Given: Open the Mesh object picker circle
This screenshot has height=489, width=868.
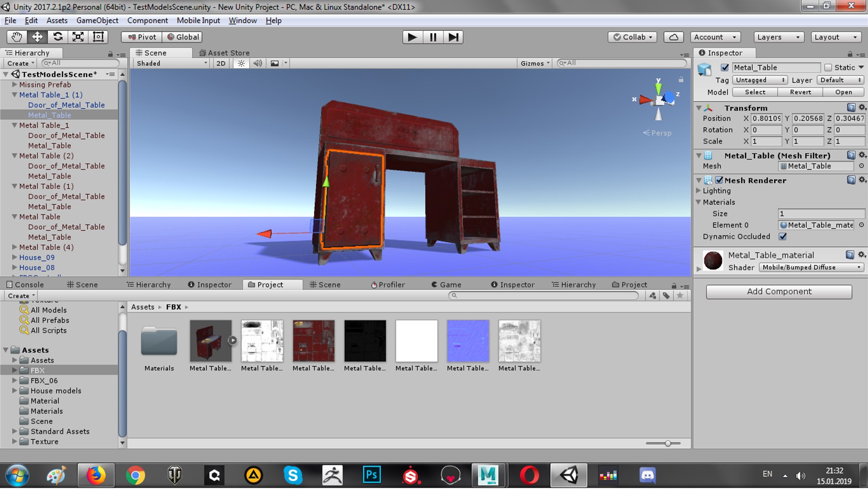Looking at the screenshot, I should (x=861, y=166).
